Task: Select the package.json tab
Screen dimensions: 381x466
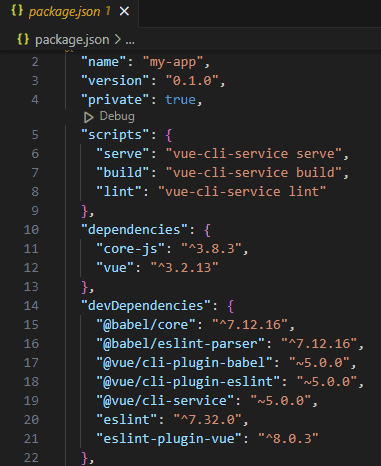Action: [x=69, y=13]
